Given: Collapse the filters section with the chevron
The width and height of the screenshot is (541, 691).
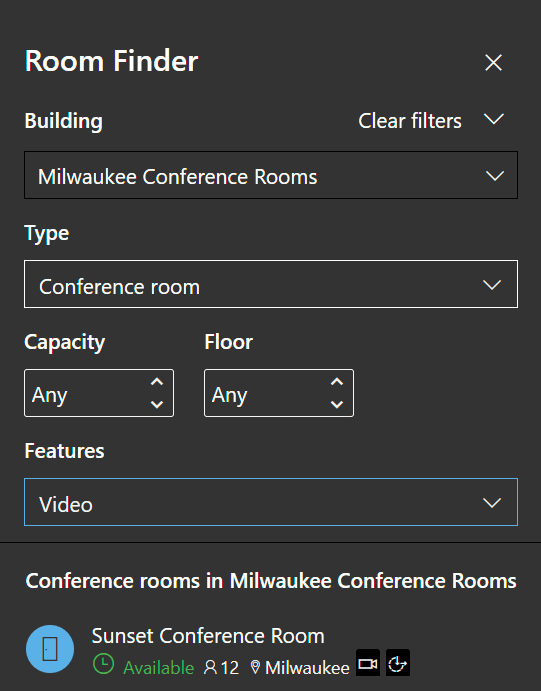Looking at the screenshot, I should (x=493, y=119).
